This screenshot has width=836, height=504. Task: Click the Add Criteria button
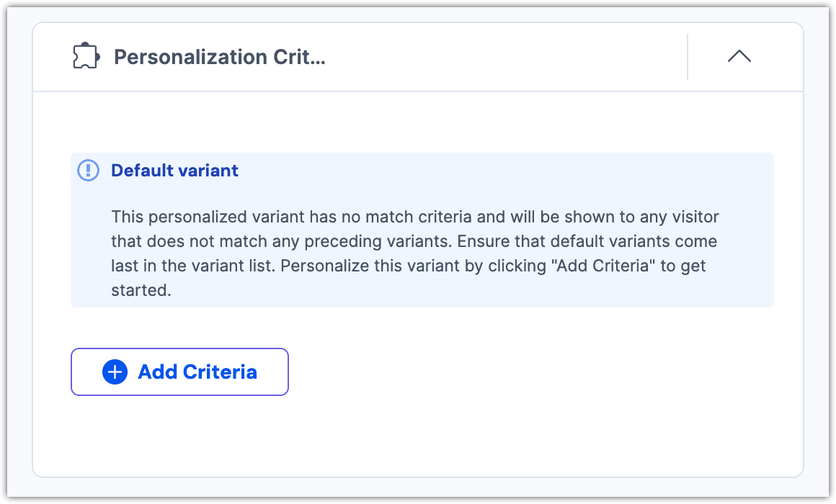tap(179, 372)
